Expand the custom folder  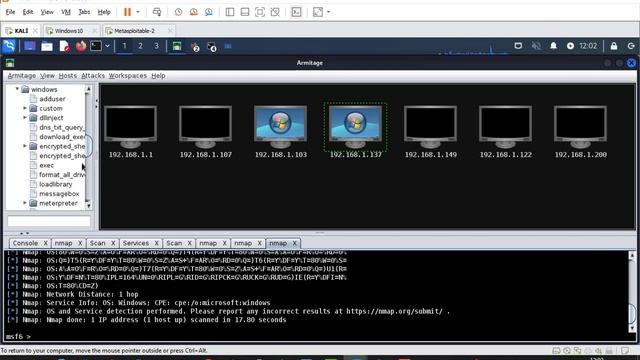[x=25, y=108]
